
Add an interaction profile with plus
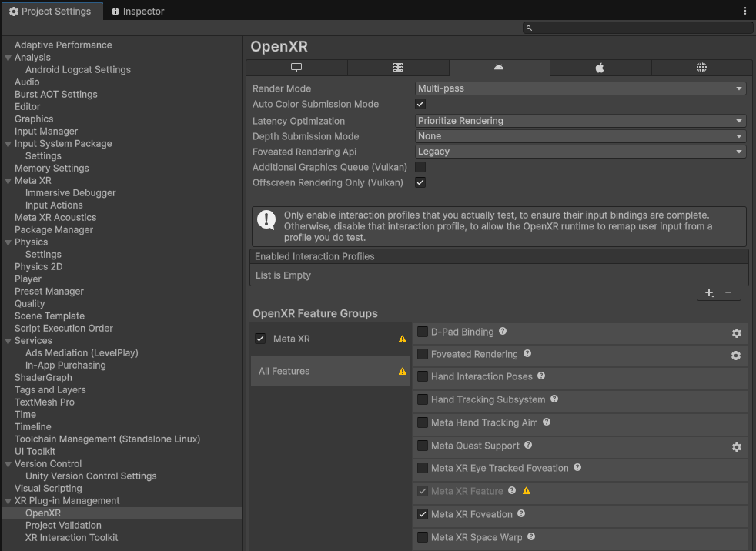coord(709,292)
